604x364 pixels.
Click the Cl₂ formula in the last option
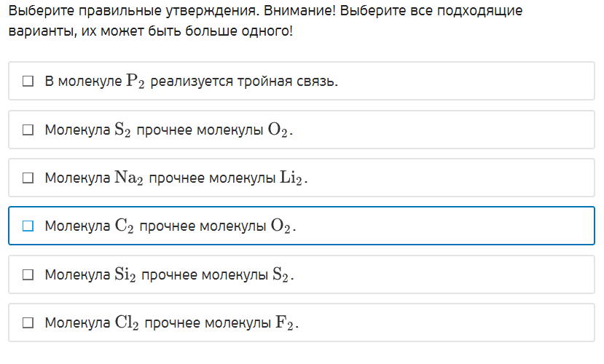coord(127,323)
